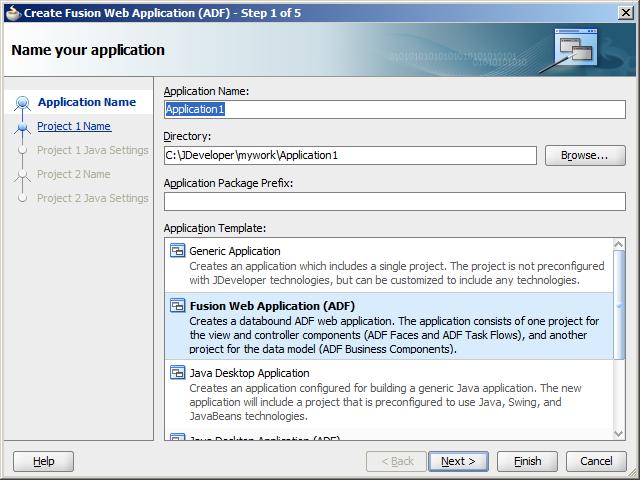Click the Finish button
Screen dimensions: 640x480
click(x=527, y=461)
